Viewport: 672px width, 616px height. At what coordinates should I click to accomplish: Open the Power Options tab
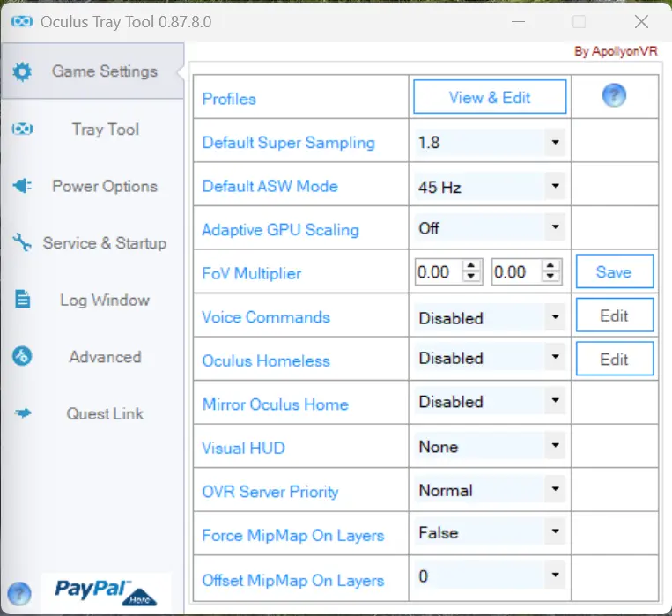[92, 186]
